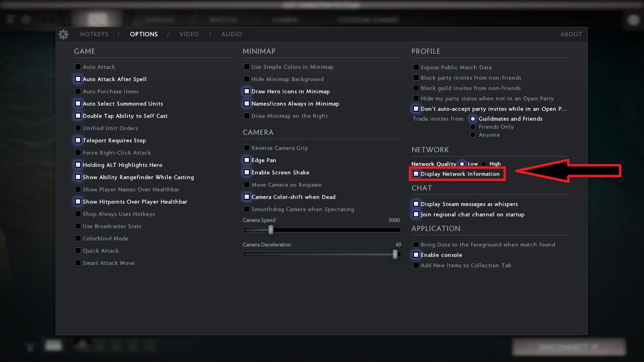This screenshot has width=644, height=362.
Task: Toggle Unified Unit Orders checkbox
Action: tap(78, 128)
